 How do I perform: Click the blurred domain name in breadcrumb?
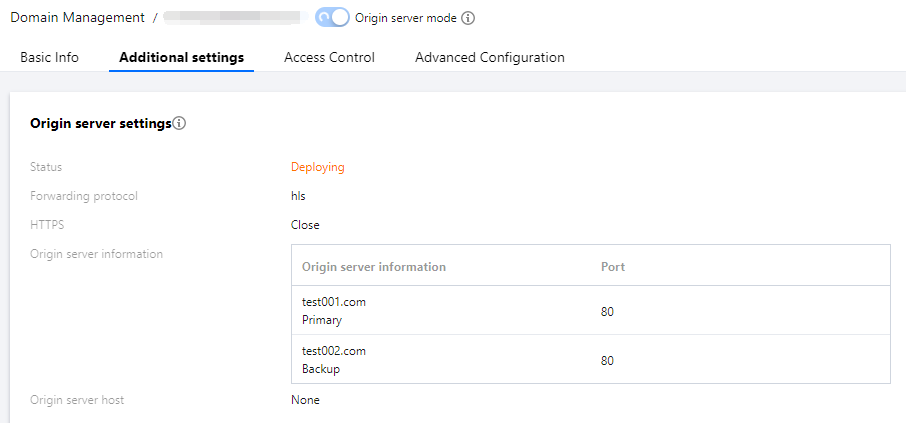232,18
